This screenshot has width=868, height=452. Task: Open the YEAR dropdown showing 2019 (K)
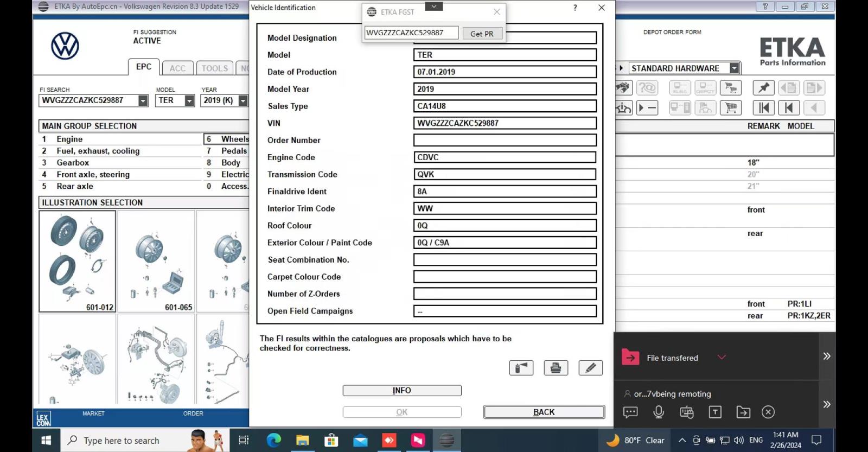(243, 100)
